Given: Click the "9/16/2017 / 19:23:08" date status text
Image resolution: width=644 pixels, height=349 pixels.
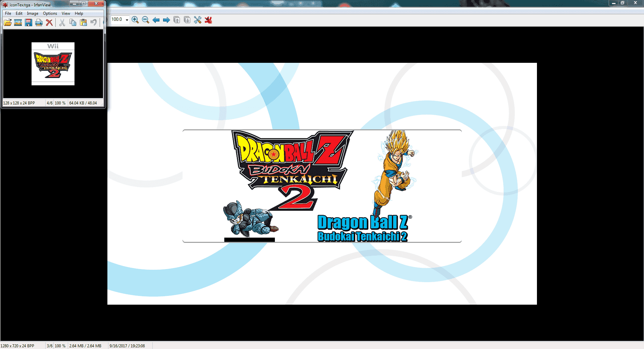Looking at the screenshot, I should [127, 346].
